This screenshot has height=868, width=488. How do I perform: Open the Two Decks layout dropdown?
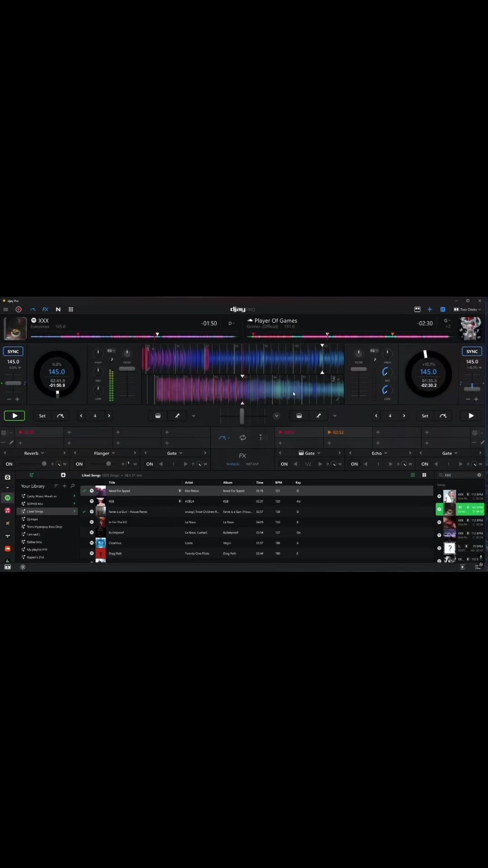click(x=468, y=310)
